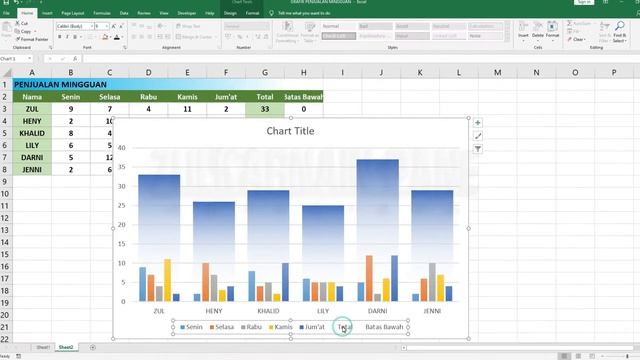Apply the fill color bucket
Viewport: 640px width, 360px height.
[105, 37]
